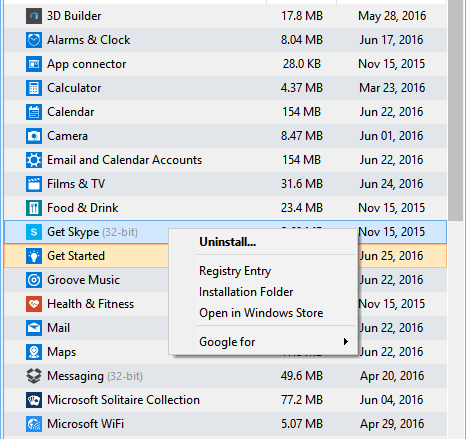466x439 pixels.
Task: Select the Camera app icon
Action: (34, 136)
